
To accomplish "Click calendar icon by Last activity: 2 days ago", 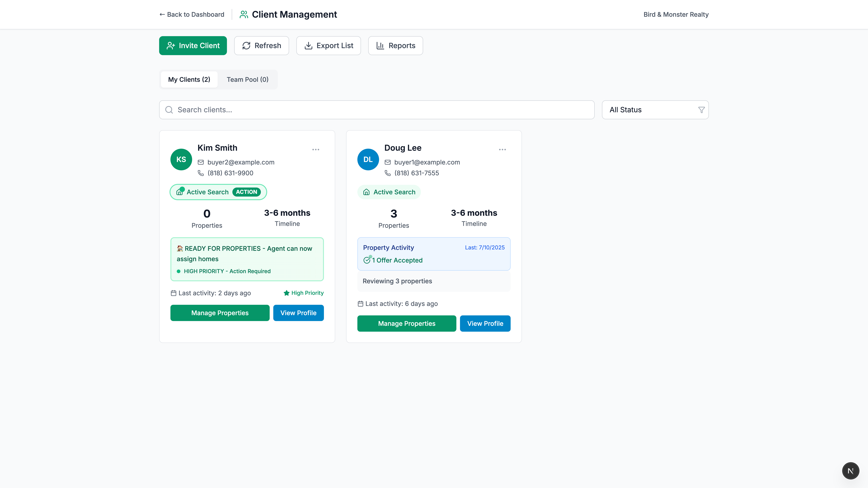I will [x=173, y=293].
